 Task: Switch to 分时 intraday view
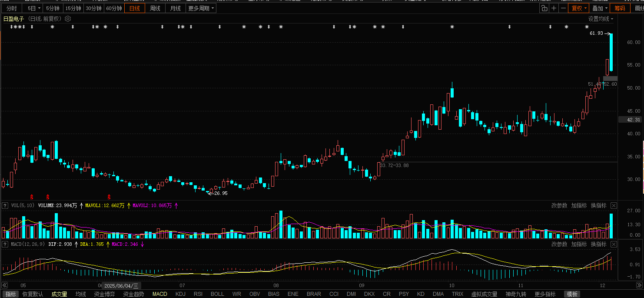point(12,8)
